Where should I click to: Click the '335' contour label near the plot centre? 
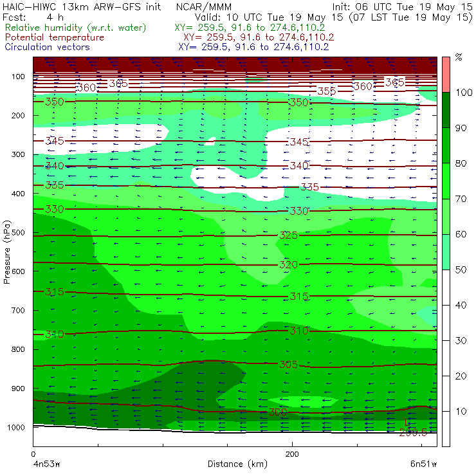click(309, 187)
